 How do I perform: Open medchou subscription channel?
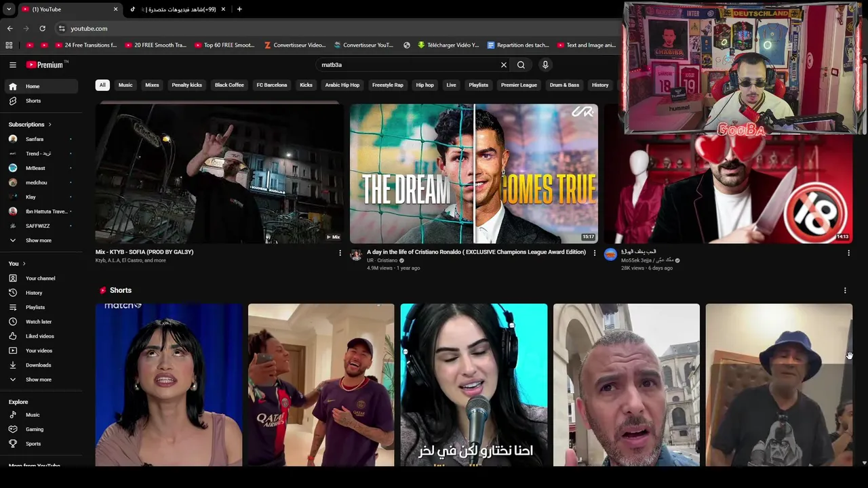point(41,182)
